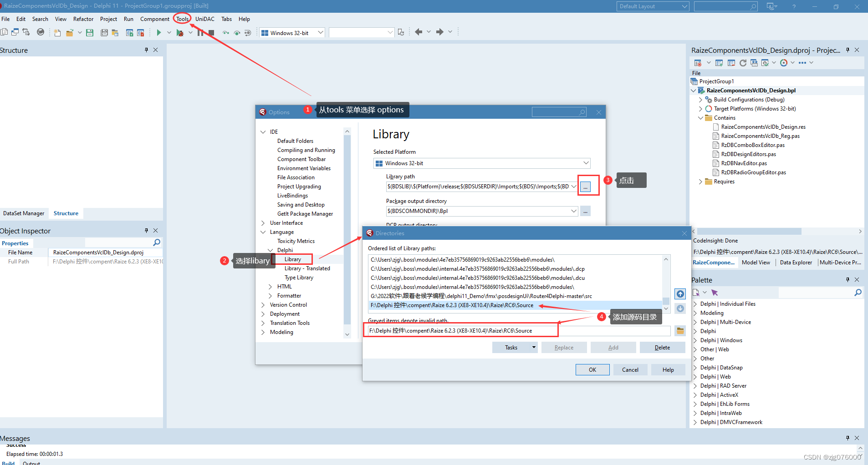Pin the Object Inspector panel
This screenshot has height=465, width=868.
pos(146,231)
